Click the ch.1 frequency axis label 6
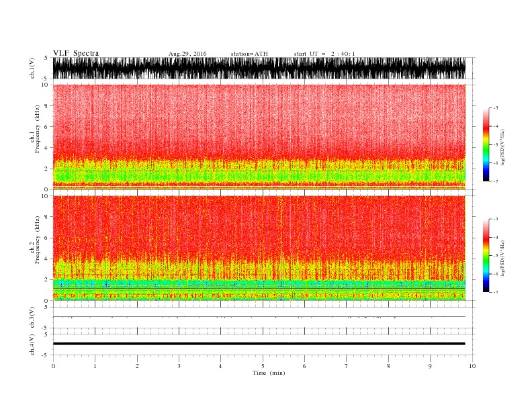This screenshot has width=532, height=411. [46, 126]
